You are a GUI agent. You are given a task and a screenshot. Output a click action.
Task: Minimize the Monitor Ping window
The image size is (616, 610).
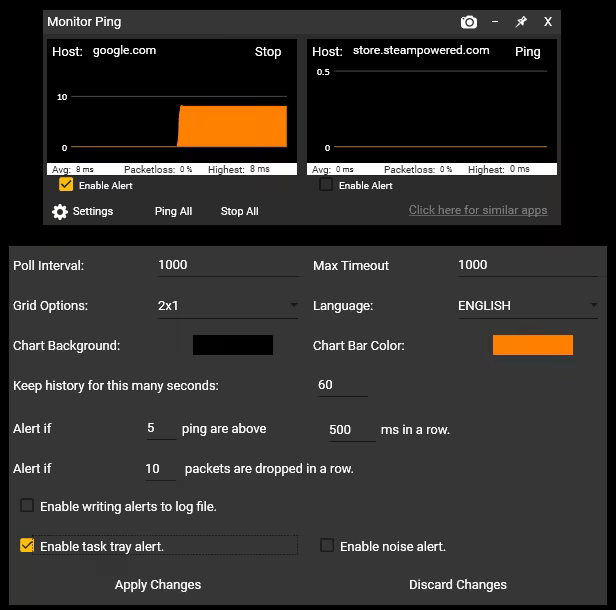point(495,22)
